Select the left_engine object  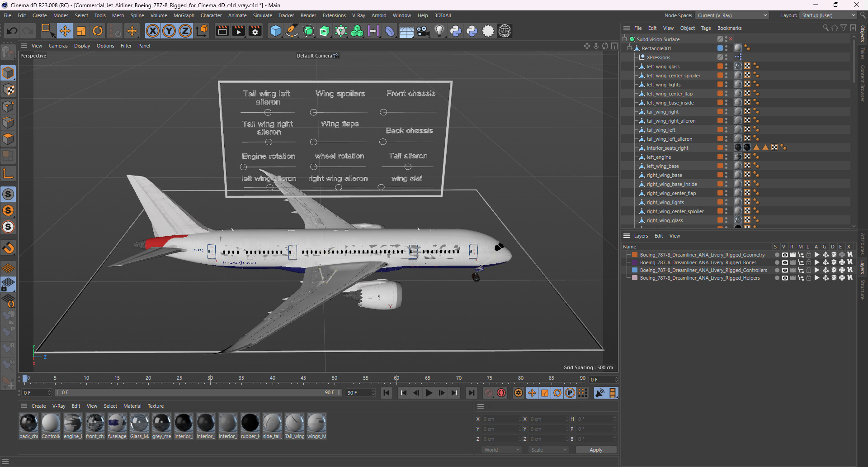coord(659,157)
